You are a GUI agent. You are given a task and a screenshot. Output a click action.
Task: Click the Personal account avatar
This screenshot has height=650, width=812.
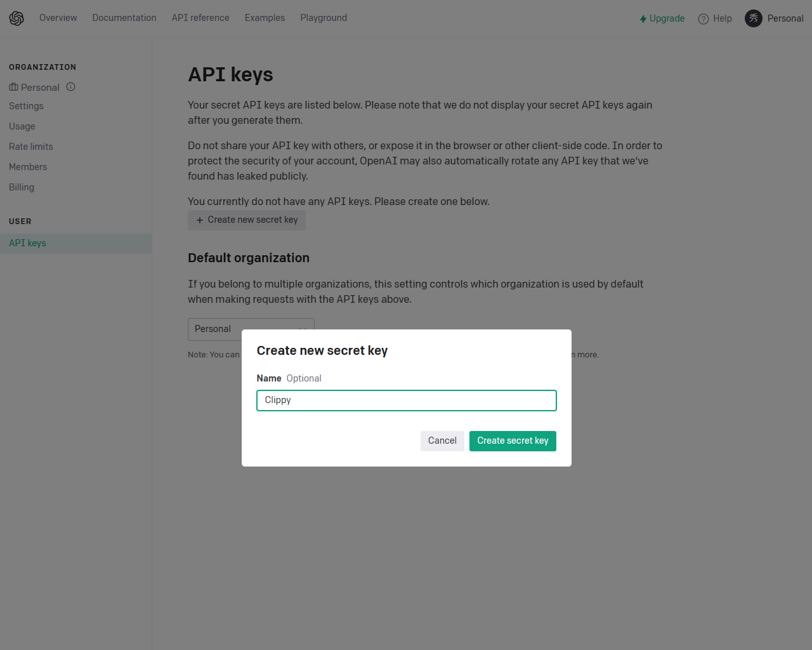click(x=753, y=18)
